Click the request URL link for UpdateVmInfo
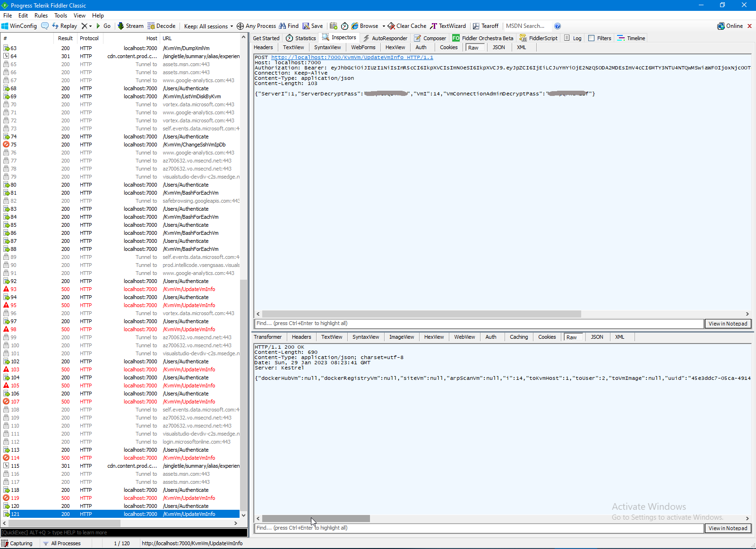This screenshot has width=756, height=549. pos(352,57)
